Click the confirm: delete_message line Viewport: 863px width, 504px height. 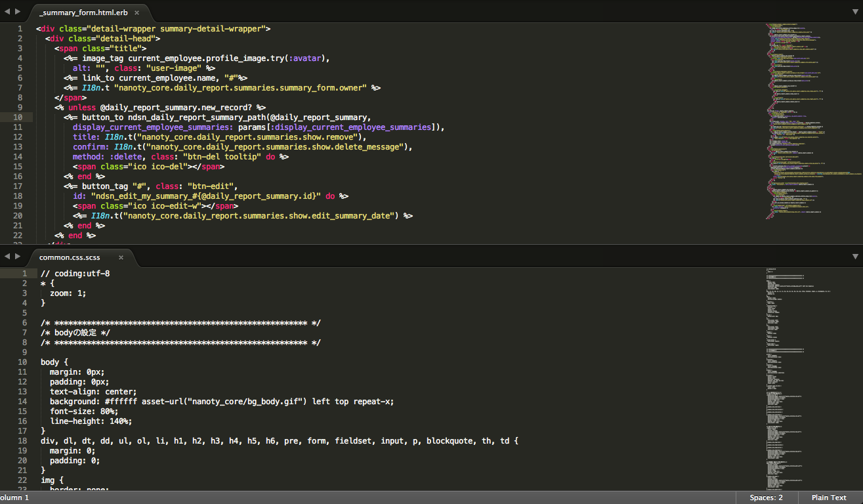pos(242,147)
